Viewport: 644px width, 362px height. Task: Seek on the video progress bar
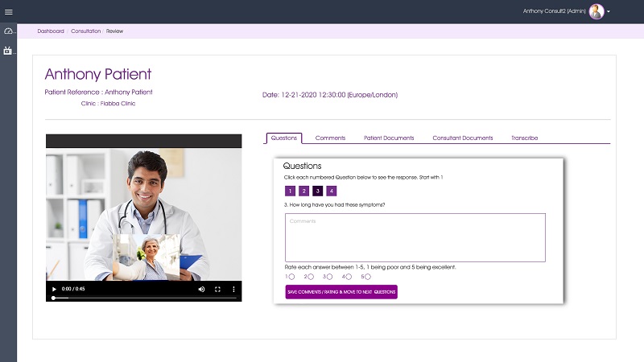(145, 298)
